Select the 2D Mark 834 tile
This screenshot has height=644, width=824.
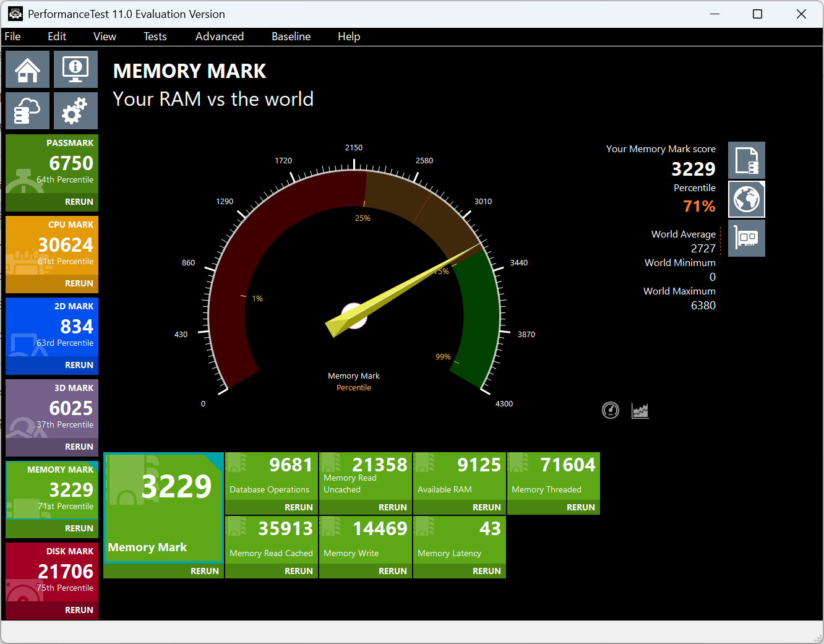click(x=52, y=327)
